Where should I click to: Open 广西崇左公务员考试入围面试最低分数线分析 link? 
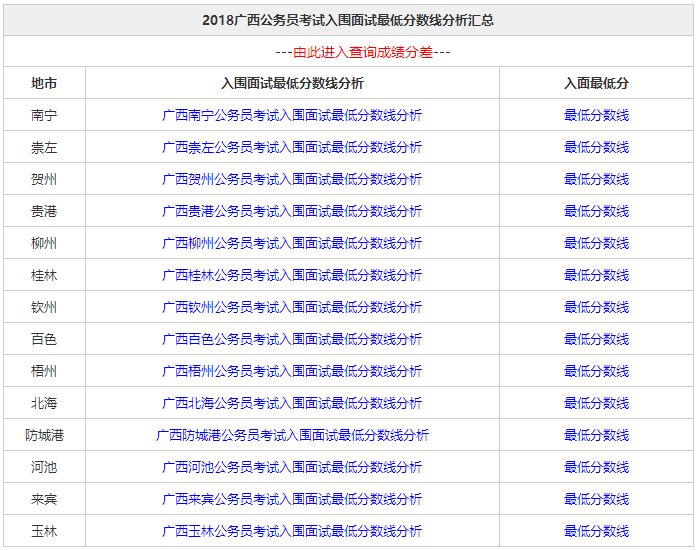(292, 147)
